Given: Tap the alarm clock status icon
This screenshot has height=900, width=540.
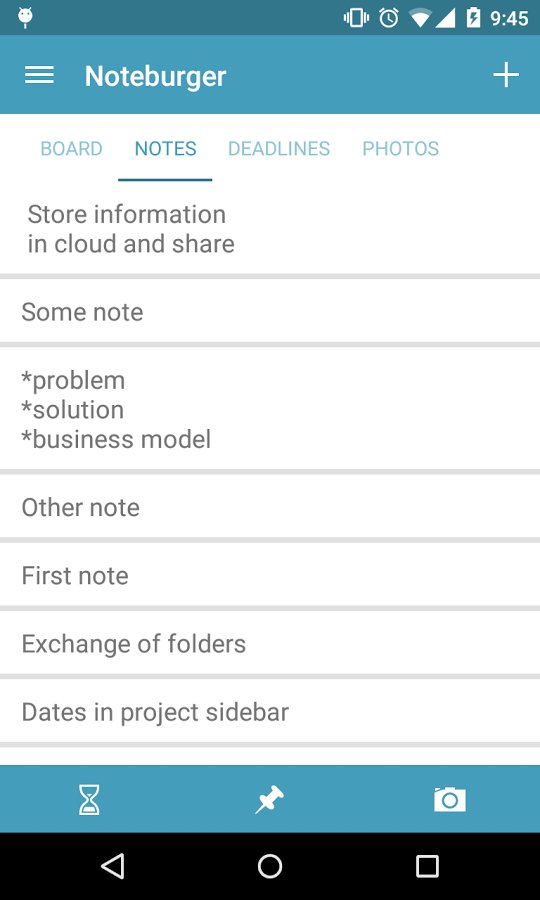Looking at the screenshot, I should click(389, 18).
